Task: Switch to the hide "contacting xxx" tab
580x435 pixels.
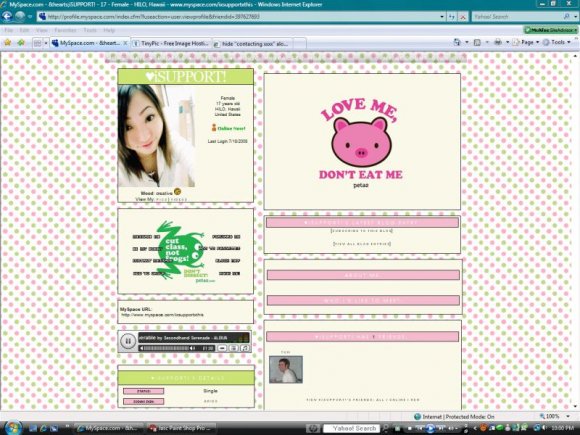Action: [x=253, y=43]
